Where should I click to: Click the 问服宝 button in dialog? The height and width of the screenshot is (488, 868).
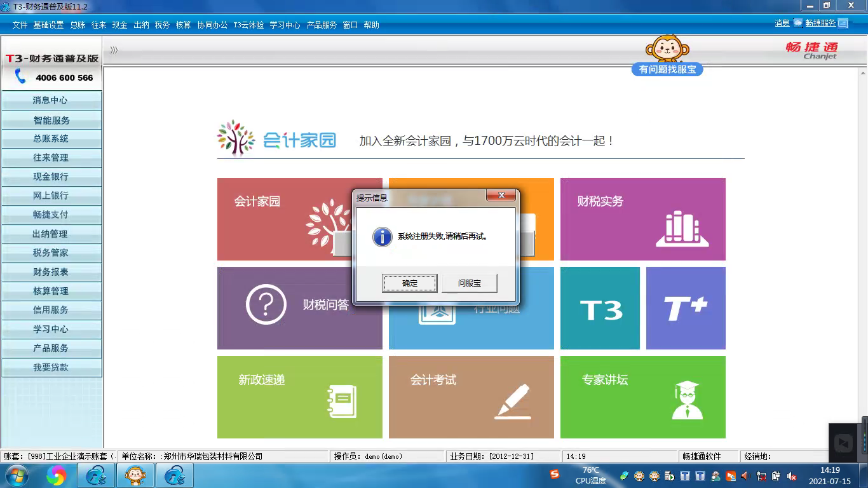(470, 283)
